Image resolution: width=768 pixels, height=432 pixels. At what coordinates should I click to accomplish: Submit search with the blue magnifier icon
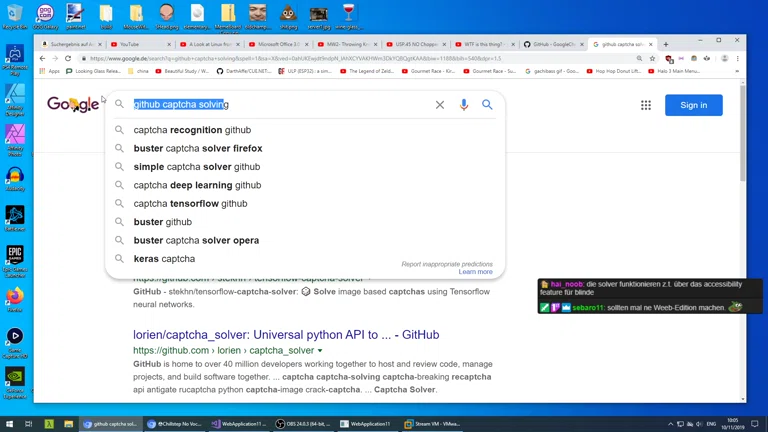point(487,105)
